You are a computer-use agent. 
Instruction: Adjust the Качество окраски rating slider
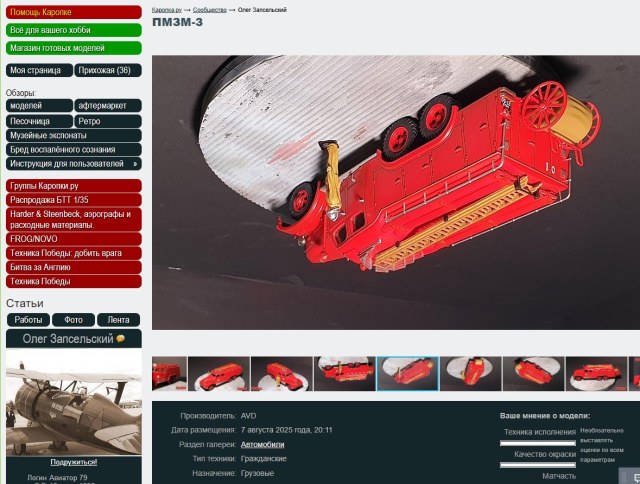(x=538, y=464)
